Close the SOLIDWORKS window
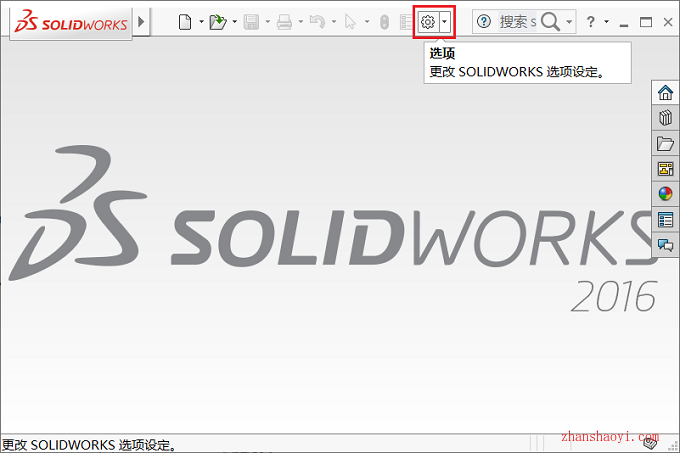Viewport: 680px width, 453px height. 668,22
